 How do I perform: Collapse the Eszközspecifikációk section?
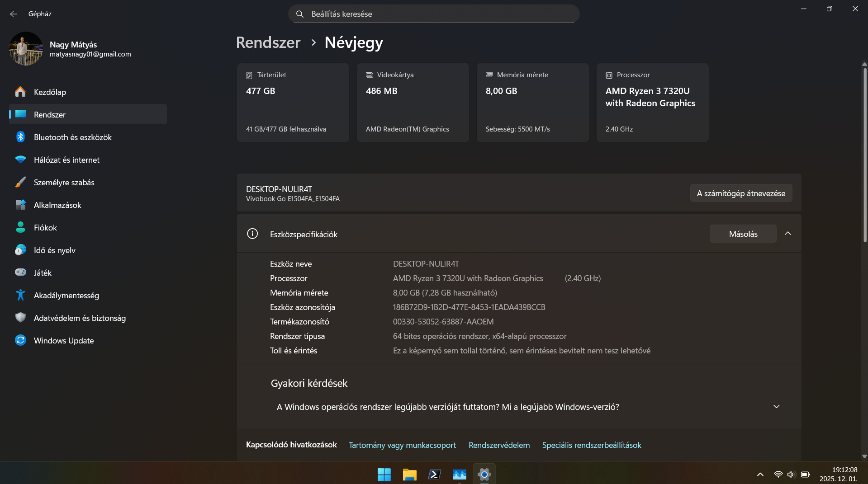[x=787, y=234]
